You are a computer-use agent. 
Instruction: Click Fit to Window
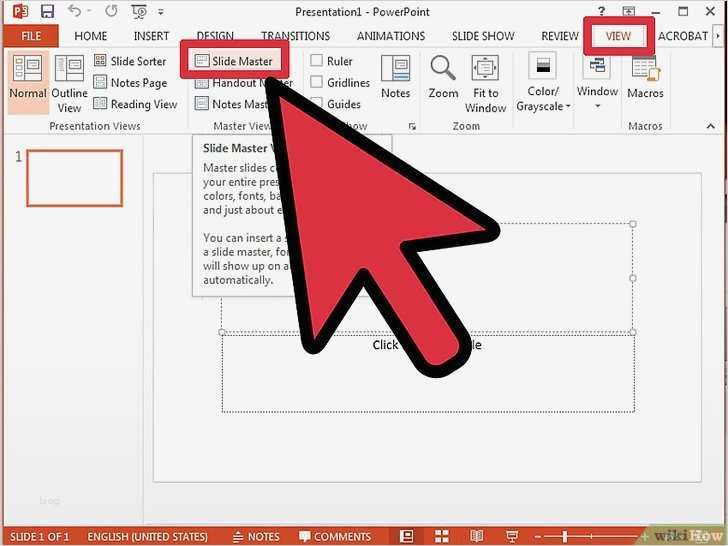pyautogui.click(x=485, y=84)
